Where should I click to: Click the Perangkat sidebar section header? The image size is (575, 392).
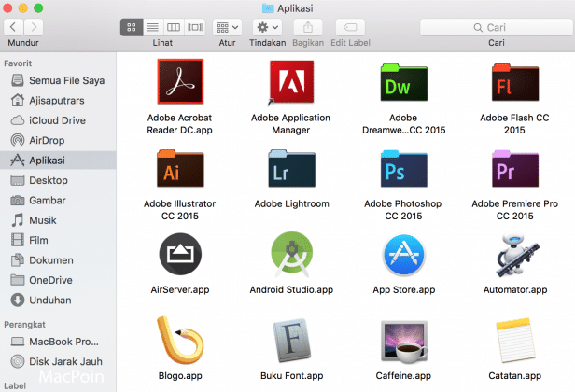coord(24,325)
